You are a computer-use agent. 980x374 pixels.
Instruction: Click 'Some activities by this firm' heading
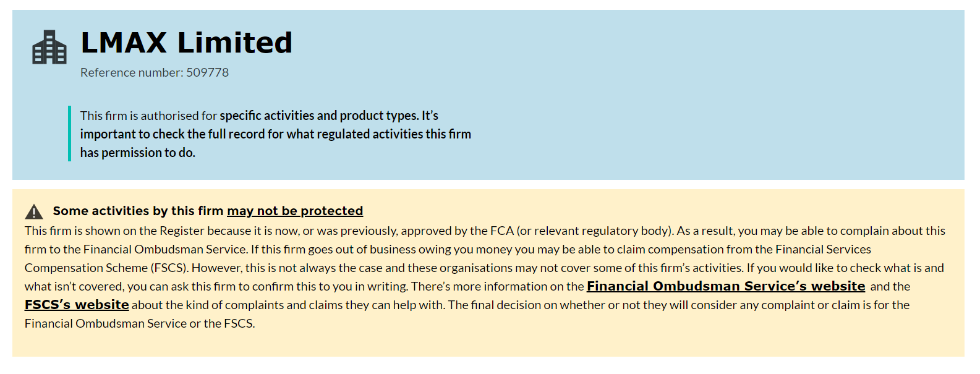click(138, 211)
